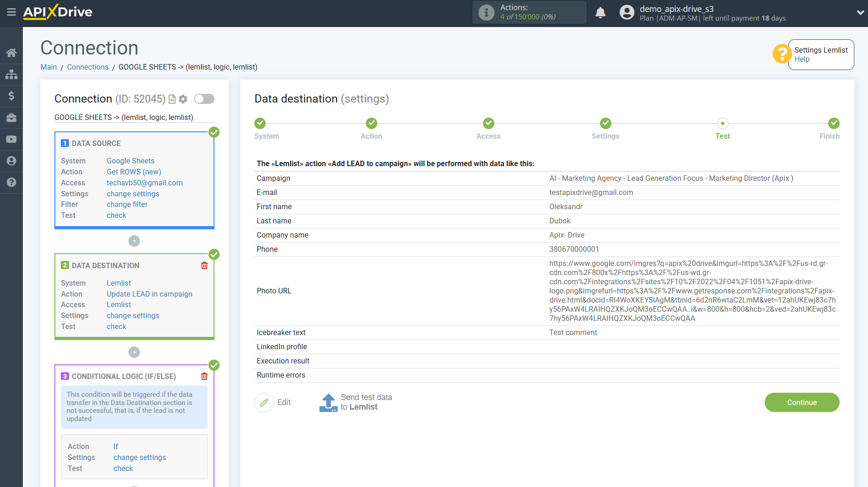Open the notifications bell

click(x=600, y=12)
